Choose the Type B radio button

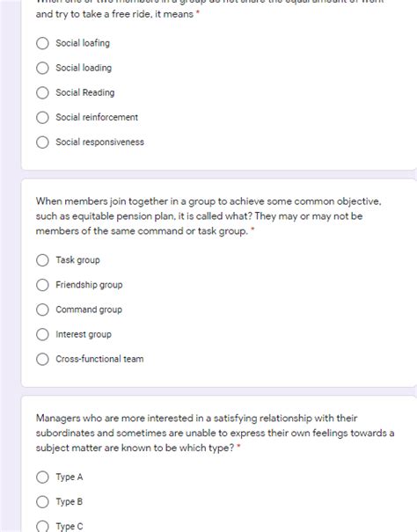click(x=42, y=502)
